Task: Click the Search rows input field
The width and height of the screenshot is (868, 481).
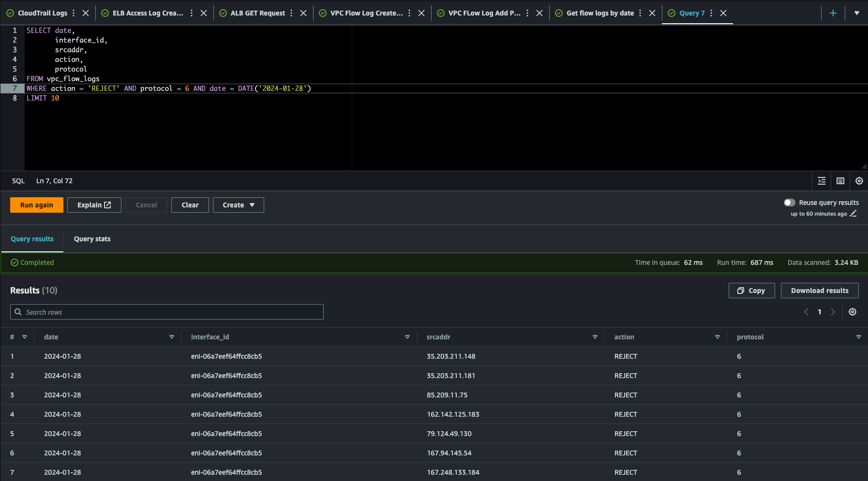Action: click(x=167, y=312)
